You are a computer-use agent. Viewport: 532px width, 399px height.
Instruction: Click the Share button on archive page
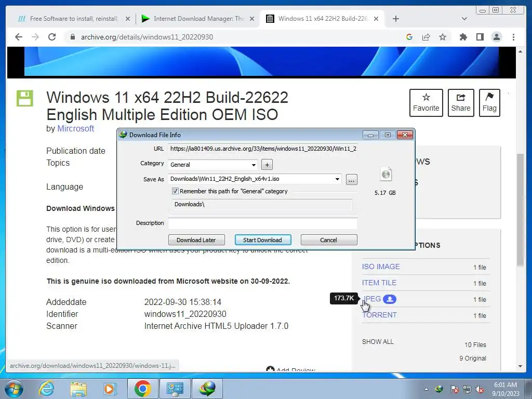pos(461,103)
